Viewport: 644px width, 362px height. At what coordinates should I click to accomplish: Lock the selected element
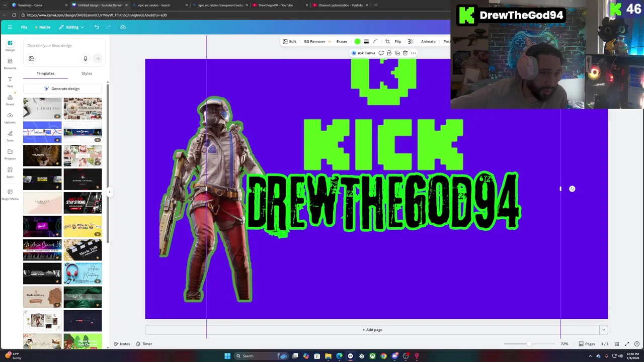(389, 53)
